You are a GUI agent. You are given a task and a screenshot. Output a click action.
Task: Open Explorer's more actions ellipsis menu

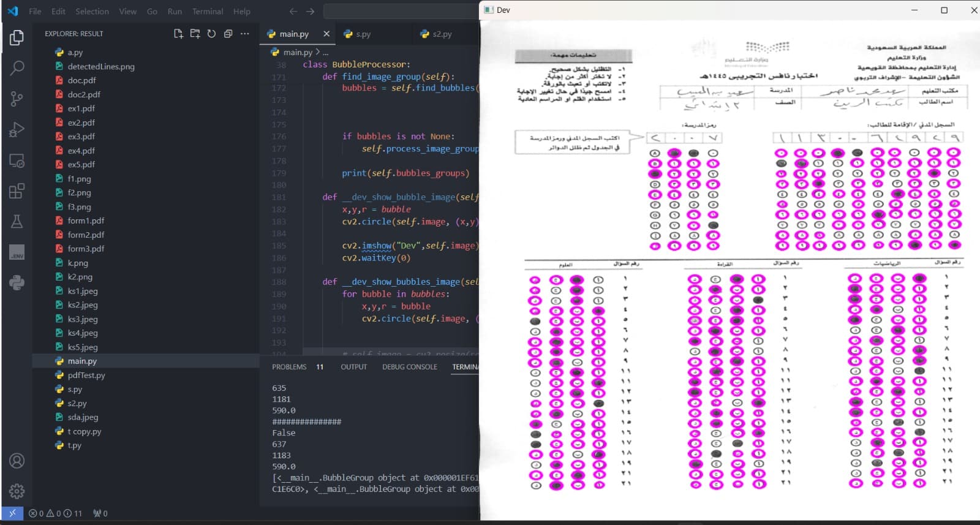click(x=245, y=34)
